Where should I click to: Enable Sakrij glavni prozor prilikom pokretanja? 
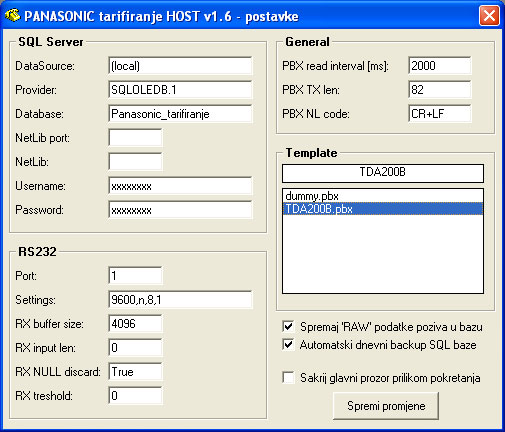pyautogui.click(x=288, y=378)
